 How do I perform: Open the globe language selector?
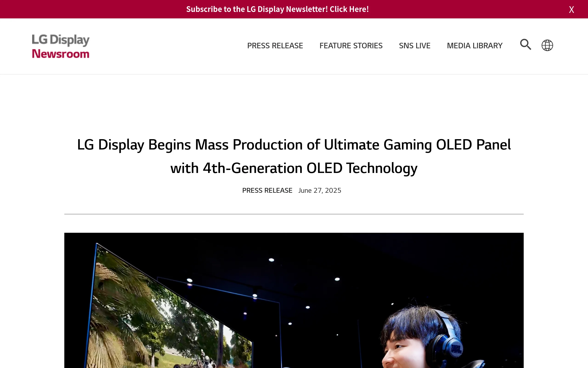[x=547, y=45]
